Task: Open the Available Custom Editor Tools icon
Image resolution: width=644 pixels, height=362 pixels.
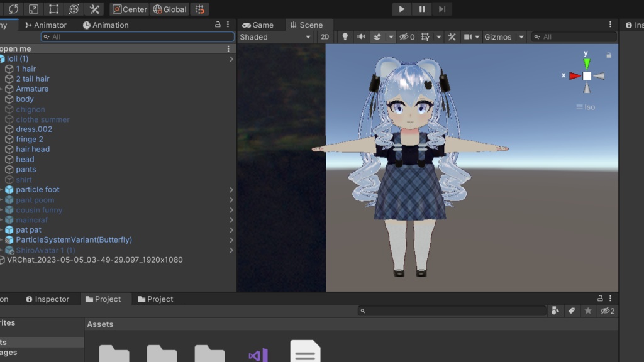Action: 95,9
